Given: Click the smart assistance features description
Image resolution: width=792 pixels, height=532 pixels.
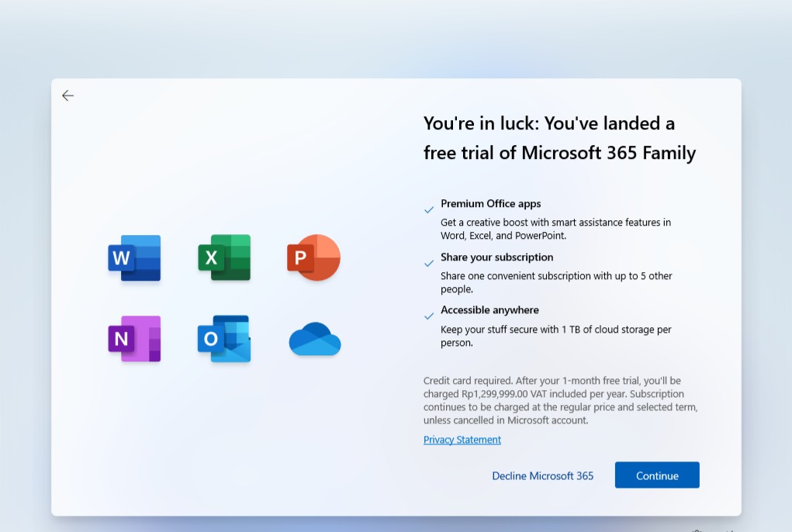Looking at the screenshot, I should (x=555, y=229).
